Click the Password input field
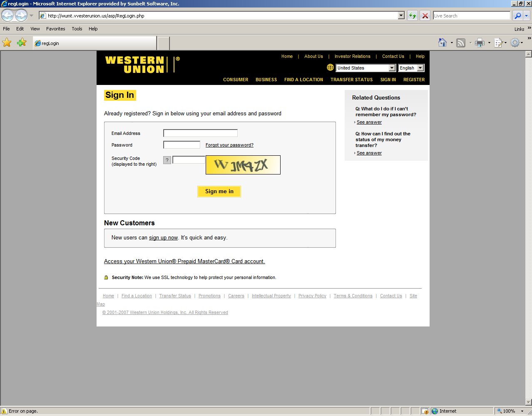The height and width of the screenshot is (416, 532). pyautogui.click(x=181, y=145)
